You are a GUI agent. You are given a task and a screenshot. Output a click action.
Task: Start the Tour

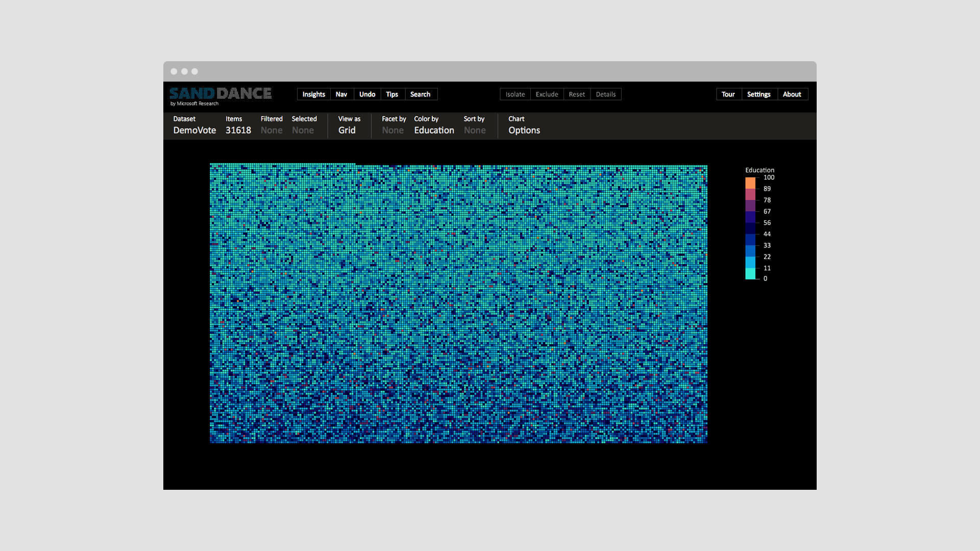(x=728, y=94)
